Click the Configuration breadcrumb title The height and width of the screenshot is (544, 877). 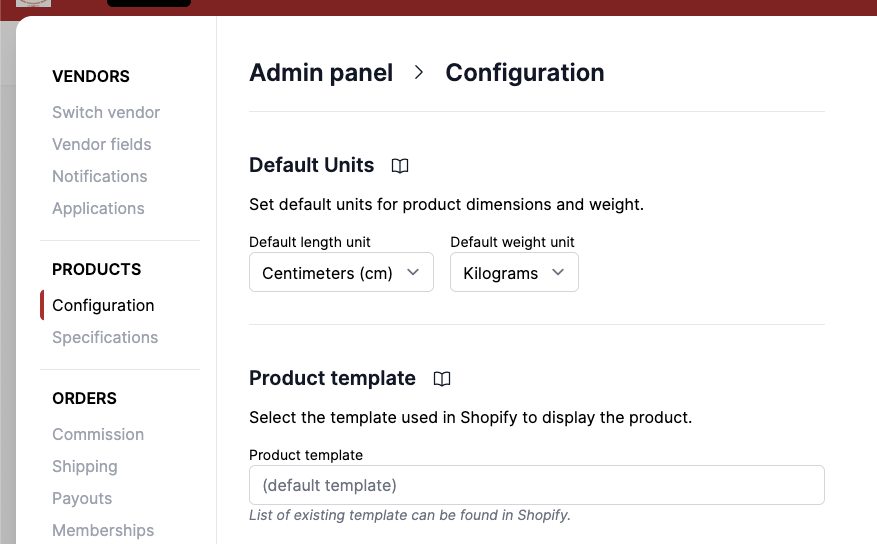point(524,73)
